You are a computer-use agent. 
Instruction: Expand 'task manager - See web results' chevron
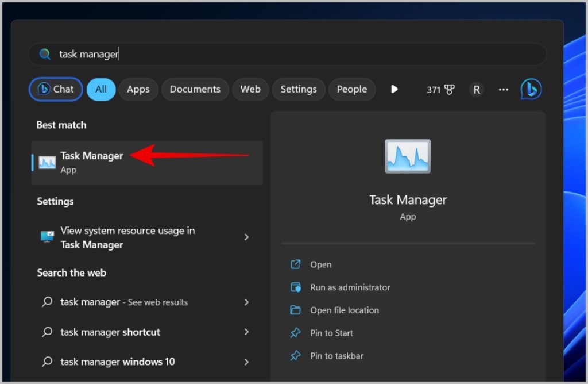click(246, 302)
